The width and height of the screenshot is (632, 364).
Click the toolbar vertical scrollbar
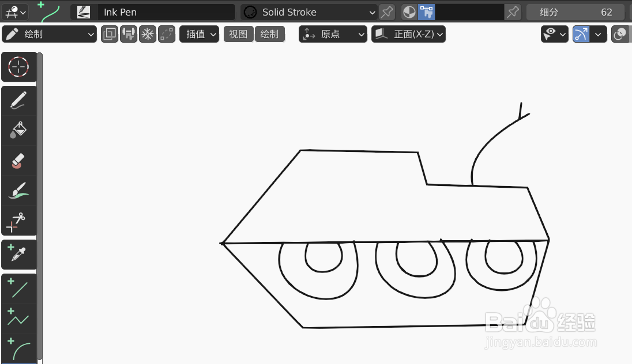pyautogui.click(x=39, y=206)
